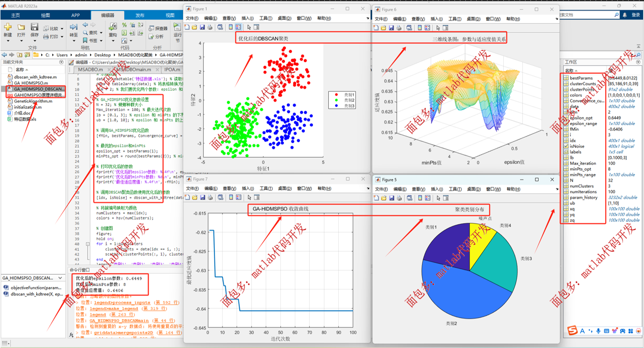644x348 pixels.
Task: Click the Go To (转至) arrow icon
Action: [x=73, y=27]
